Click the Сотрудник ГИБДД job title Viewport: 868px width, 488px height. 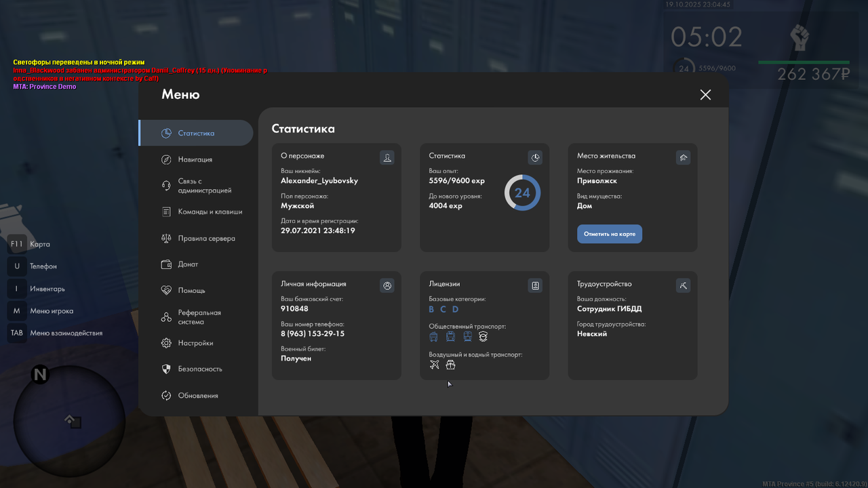tap(609, 309)
